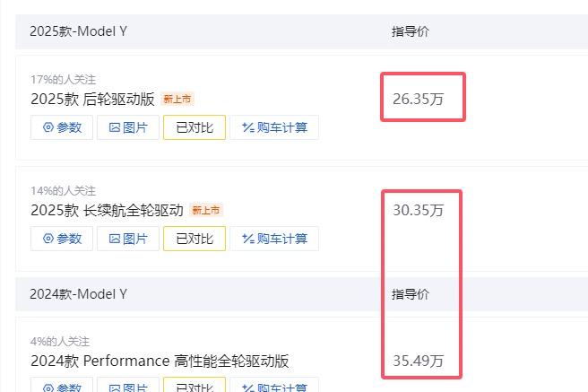The image size is (588, 392).
Task: Click 指导价 header in the 2025款 section
Action: pyautogui.click(x=411, y=31)
